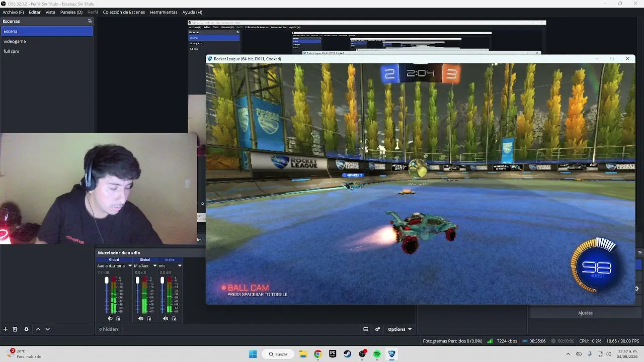Screen dimensions: 644x362
Task: Open Epic Games Launcher from the taskbar
Action: (x=333, y=354)
